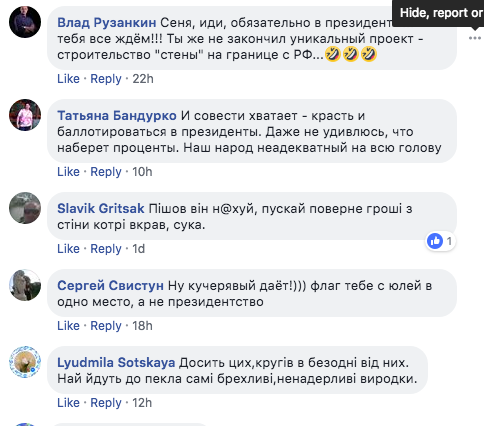Like Slavik Gritsak's comment

(68, 249)
